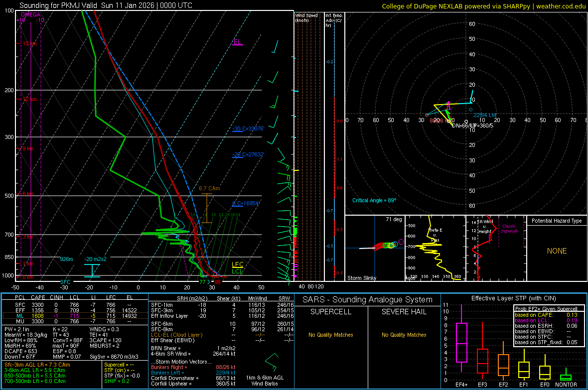This screenshot has height=390, width=588.
Task: Click the magenta OMEGA label
Action: coord(31,14)
